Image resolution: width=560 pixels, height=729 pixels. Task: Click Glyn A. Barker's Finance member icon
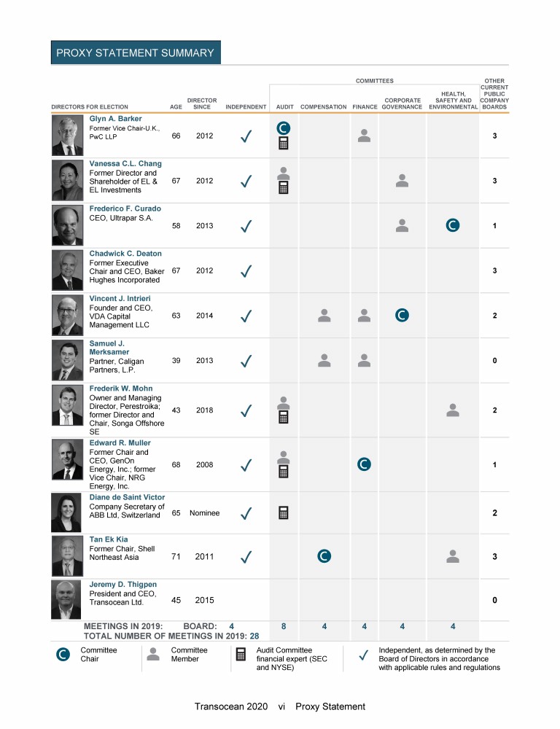click(365, 135)
